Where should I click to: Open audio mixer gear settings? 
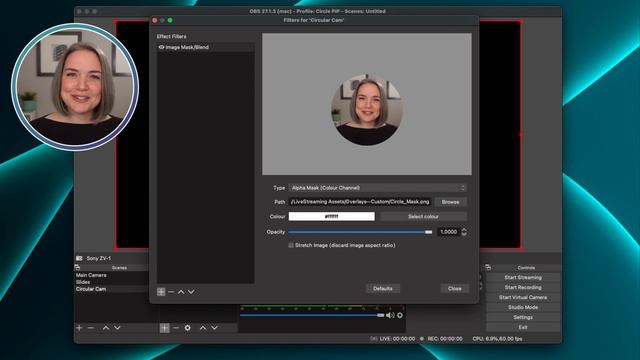click(400, 315)
